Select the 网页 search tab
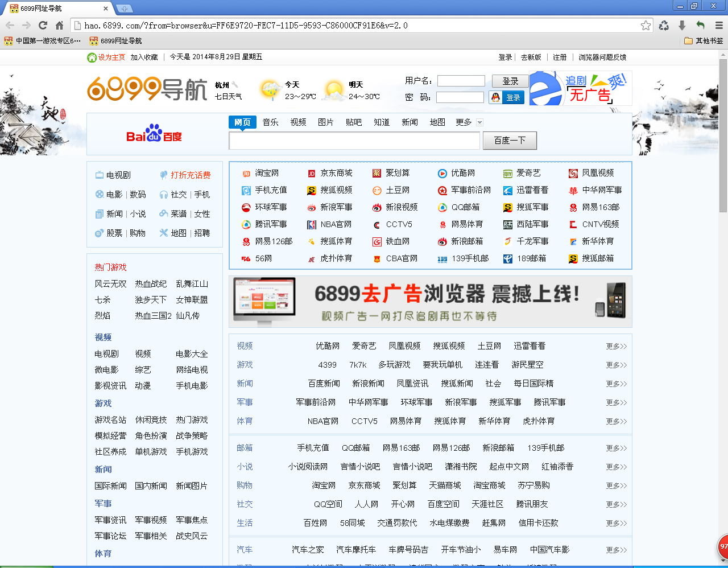The width and height of the screenshot is (728, 568). (242, 122)
